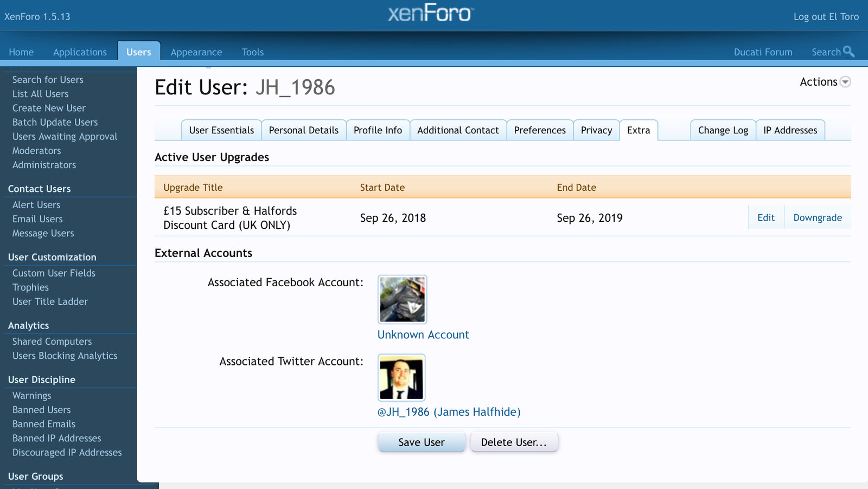This screenshot has height=489, width=868.
Task: Click the xenForo logo
Action: [431, 13]
